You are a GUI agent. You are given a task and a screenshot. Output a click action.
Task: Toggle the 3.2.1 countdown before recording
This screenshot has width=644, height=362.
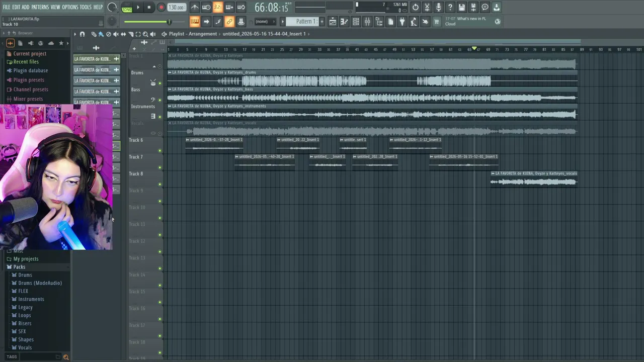pyautogui.click(x=218, y=8)
